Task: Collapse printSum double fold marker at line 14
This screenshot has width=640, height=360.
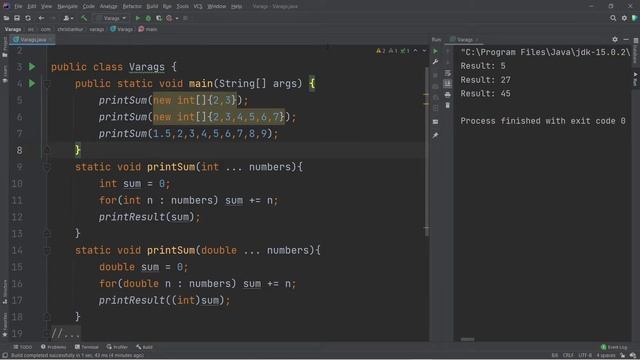Action: pyautogui.click(x=47, y=250)
